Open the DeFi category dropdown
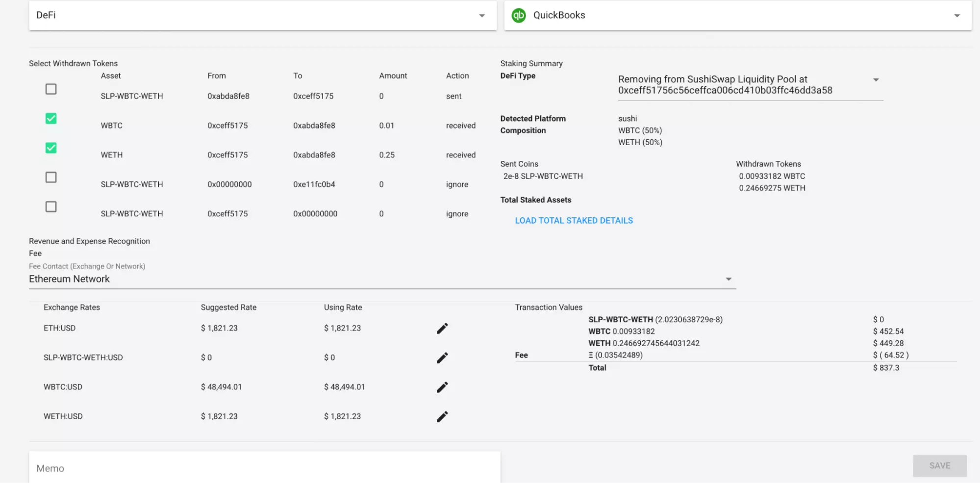This screenshot has width=980, height=483. pyautogui.click(x=481, y=15)
